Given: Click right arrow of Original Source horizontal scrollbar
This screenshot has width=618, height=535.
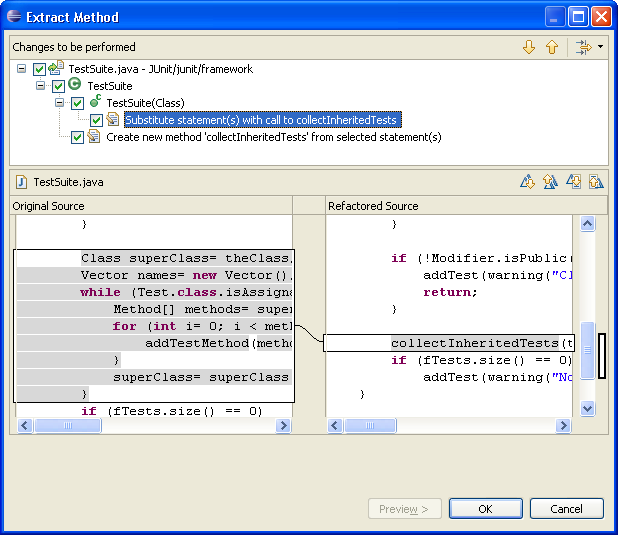Looking at the screenshot, I should pos(283,425).
